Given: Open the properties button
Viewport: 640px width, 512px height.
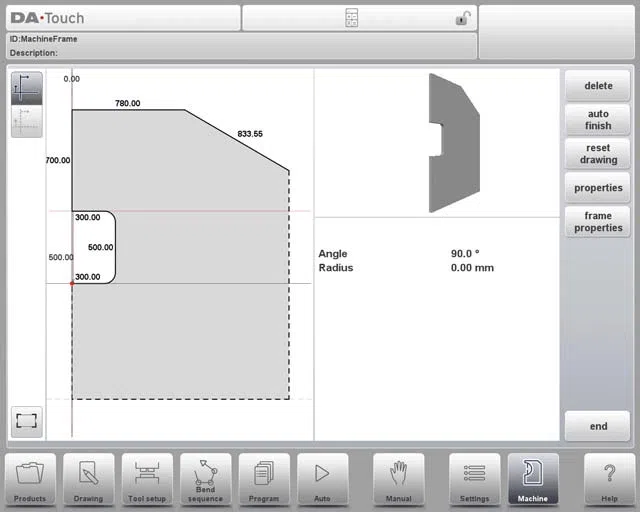Looking at the screenshot, I should (x=598, y=188).
